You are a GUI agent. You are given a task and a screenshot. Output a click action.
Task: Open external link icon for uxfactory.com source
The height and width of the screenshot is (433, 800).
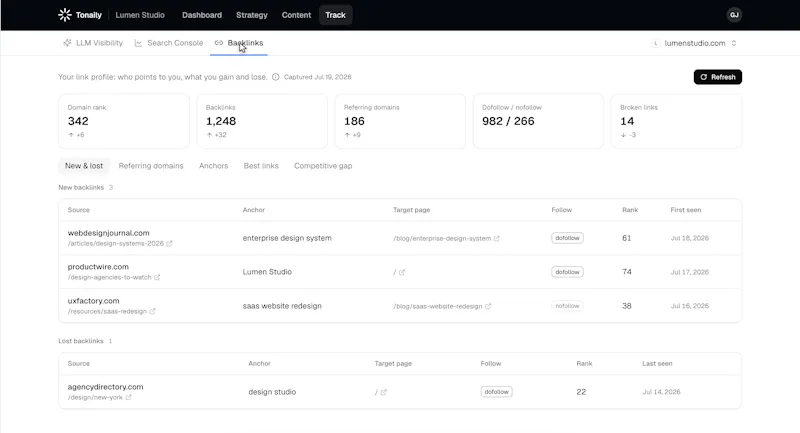coord(152,312)
